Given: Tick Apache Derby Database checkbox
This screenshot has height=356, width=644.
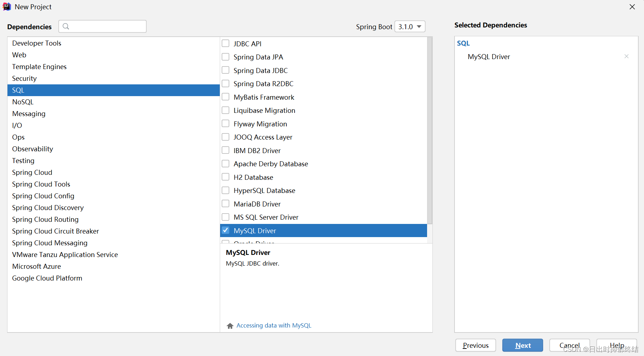Looking at the screenshot, I should click(225, 164).
